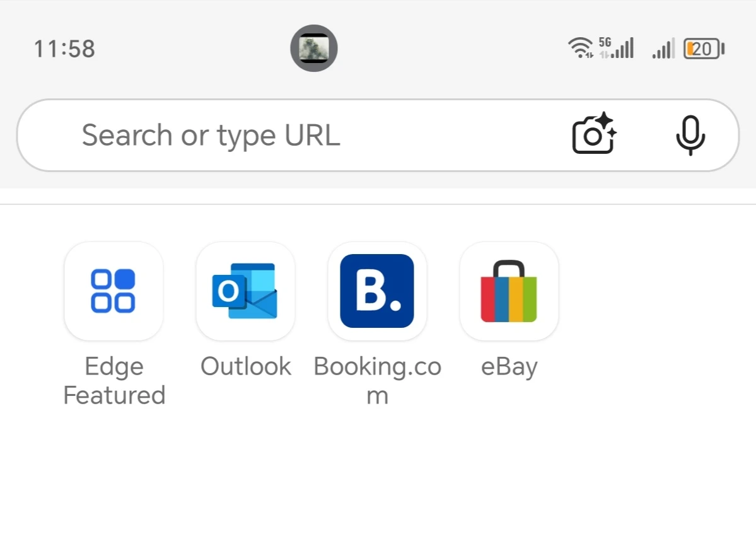
Task: Open the Booking.com shortcut icon
Action: point(377,291)
